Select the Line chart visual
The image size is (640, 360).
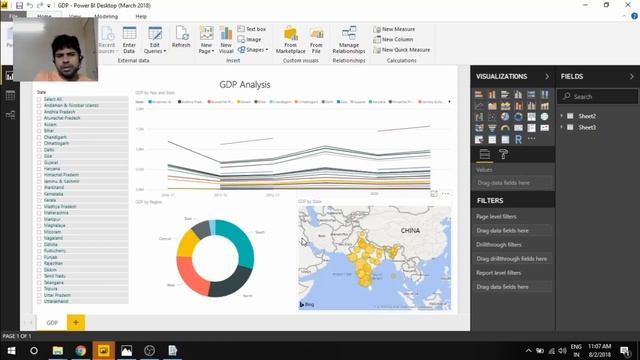[479, 106]
